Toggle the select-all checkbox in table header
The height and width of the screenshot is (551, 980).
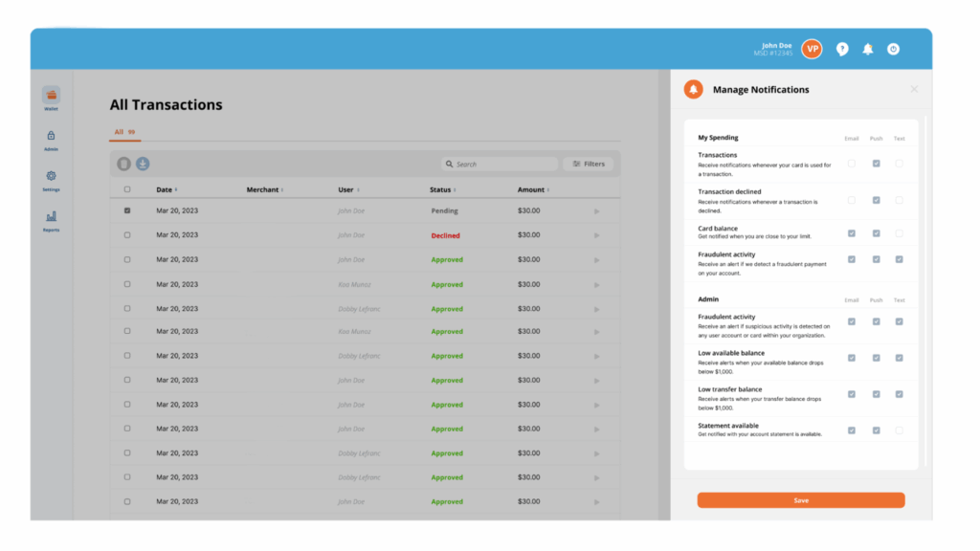[127, 189]
